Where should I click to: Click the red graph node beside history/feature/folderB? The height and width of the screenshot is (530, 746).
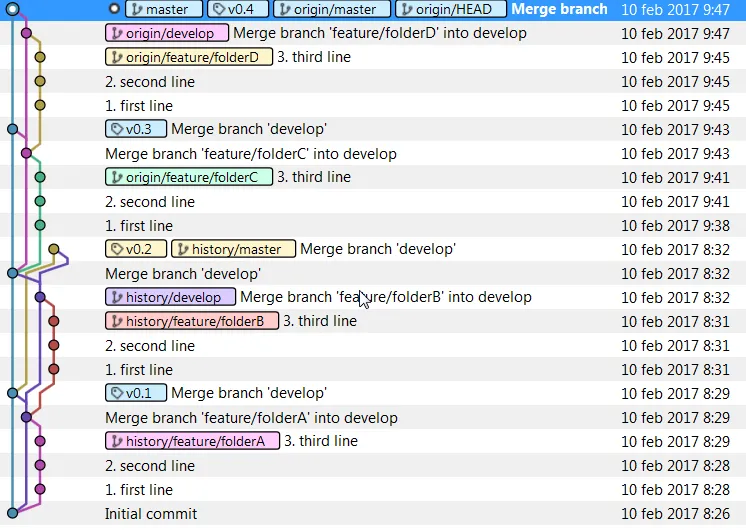54,321
